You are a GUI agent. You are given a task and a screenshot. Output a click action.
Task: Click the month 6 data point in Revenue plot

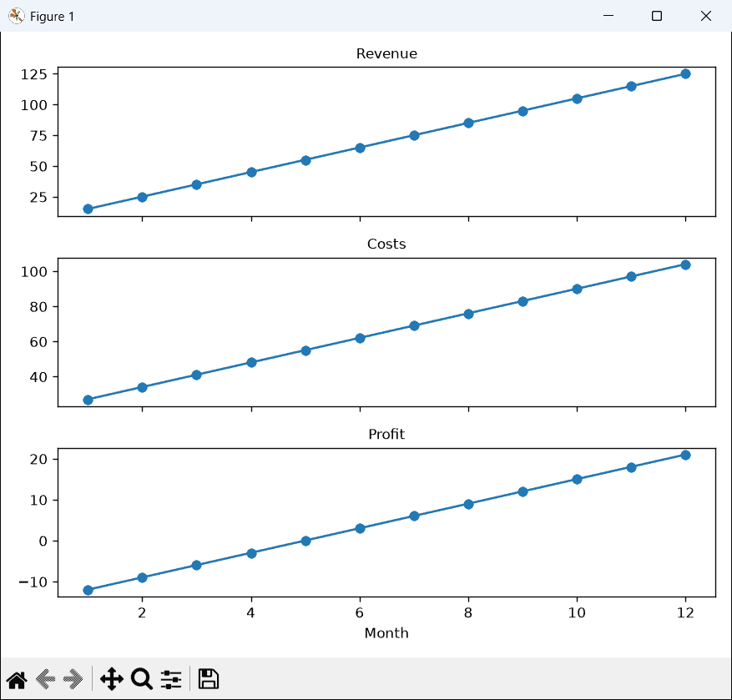click(360, 148)
